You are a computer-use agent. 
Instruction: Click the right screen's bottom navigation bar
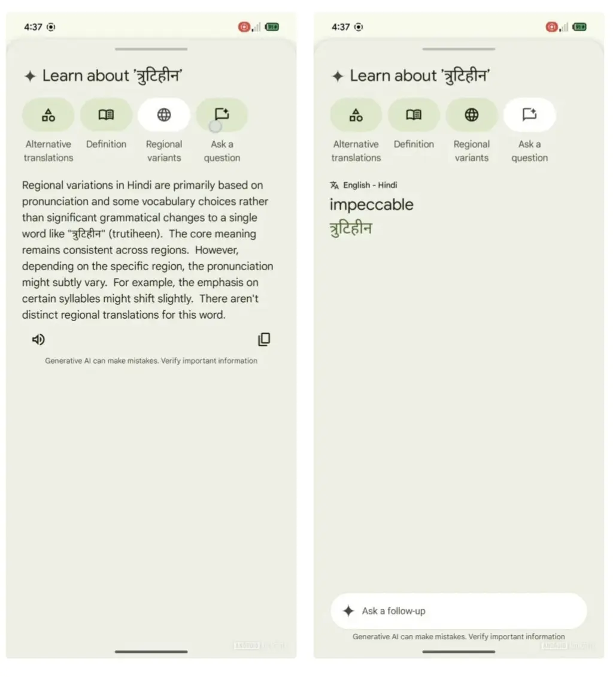coord(459,652)
